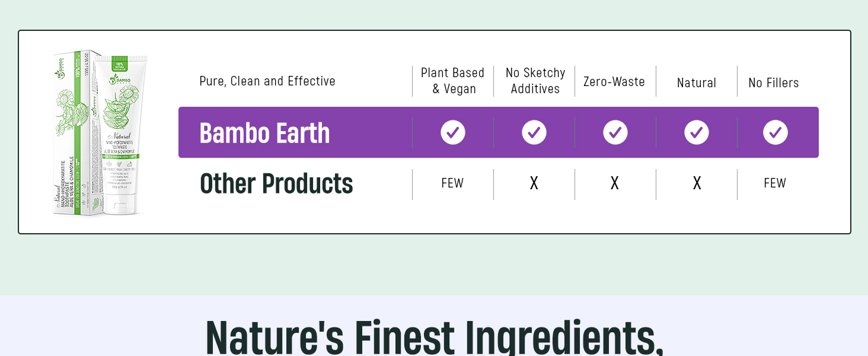The height and width of the screenshot is (356, 868).
Task: Click the X under No Sketchy Additives
Action: click(x=534, y=183)
